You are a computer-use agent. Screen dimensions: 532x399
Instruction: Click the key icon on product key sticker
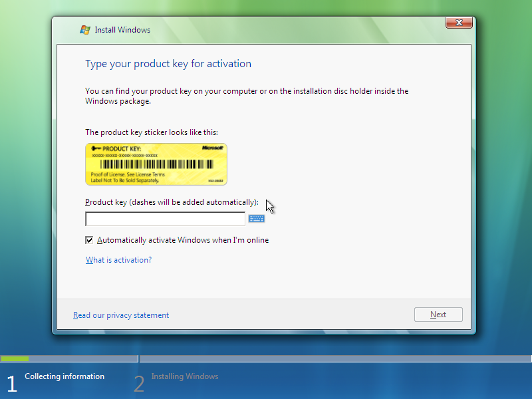coord(96,148)
